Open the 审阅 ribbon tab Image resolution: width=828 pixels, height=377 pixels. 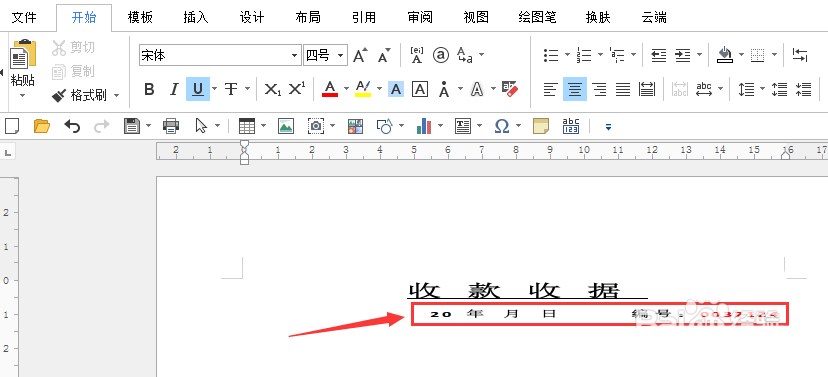420,17
